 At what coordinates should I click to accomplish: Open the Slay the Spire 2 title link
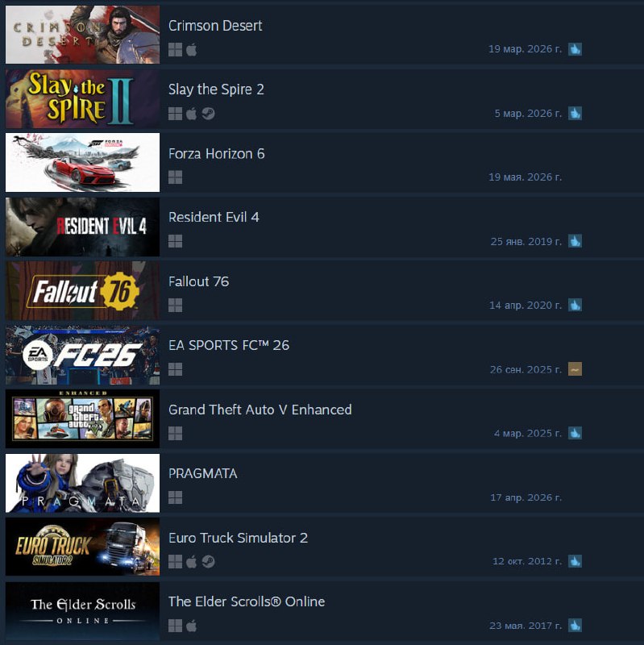[x=216, y=89]
